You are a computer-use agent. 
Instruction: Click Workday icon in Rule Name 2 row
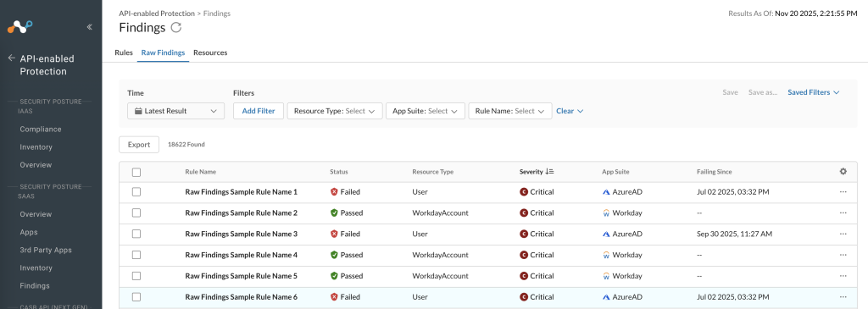[606, 212]
